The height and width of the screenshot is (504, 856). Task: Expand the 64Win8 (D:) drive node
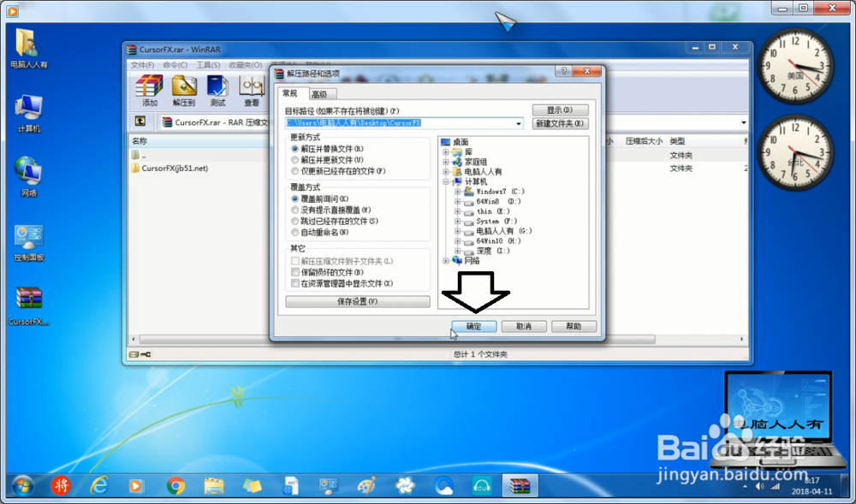click(457, 201)
